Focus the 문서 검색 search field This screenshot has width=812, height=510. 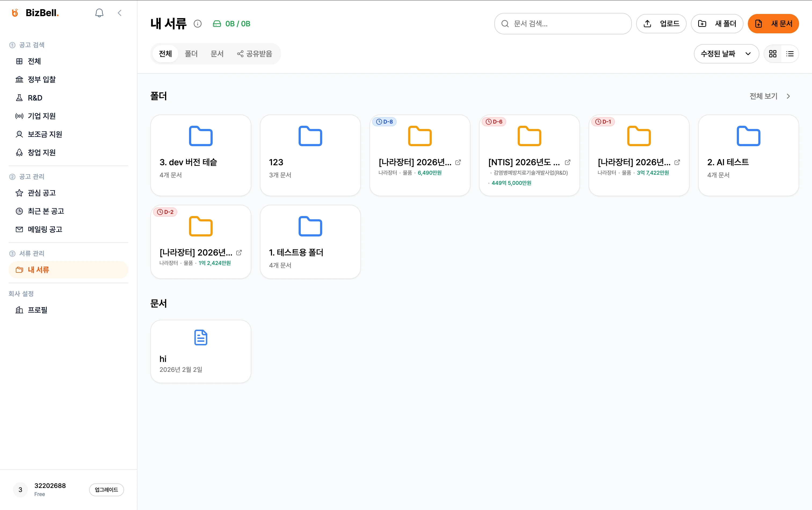point(563,24)
